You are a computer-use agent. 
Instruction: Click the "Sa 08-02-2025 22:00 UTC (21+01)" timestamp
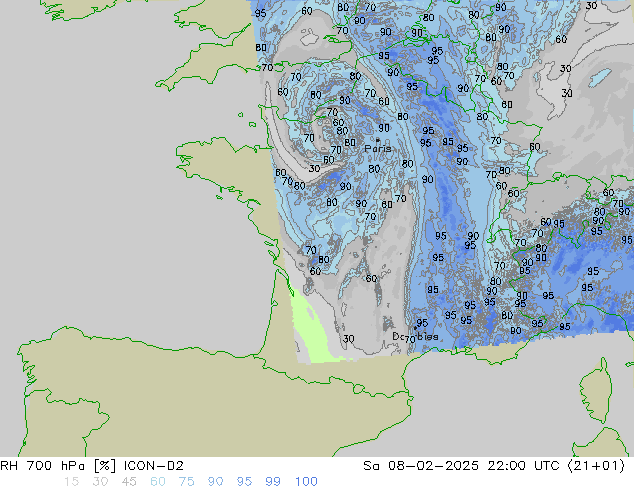coord(494,466)
